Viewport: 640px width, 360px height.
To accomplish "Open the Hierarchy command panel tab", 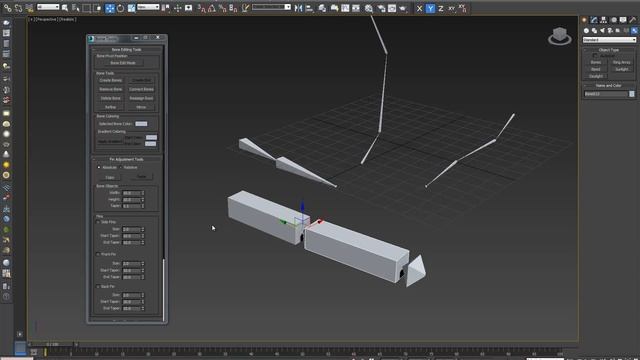I will tap(604, 20).
